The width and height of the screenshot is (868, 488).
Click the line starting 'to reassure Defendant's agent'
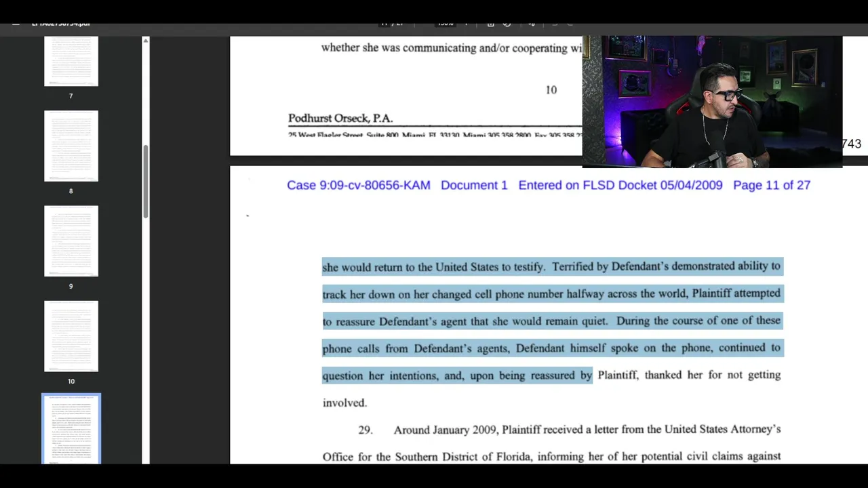[552, 321]
